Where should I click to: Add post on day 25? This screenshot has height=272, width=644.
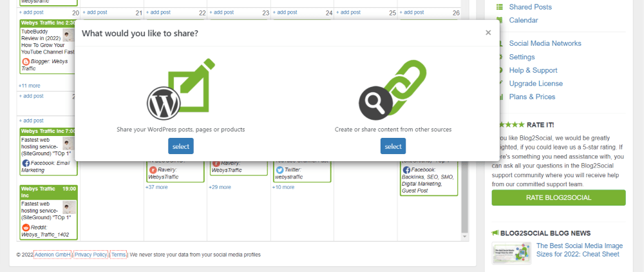[x=348, y=12]
